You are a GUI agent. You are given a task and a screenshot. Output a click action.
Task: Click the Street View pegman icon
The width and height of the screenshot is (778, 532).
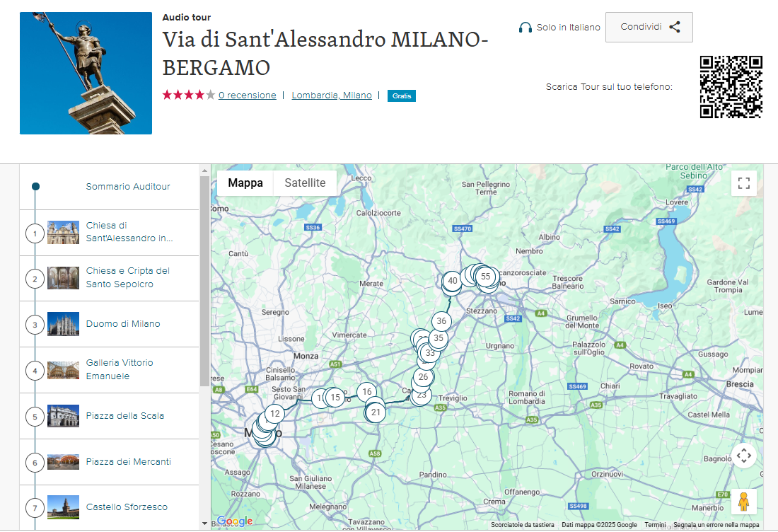743,502
